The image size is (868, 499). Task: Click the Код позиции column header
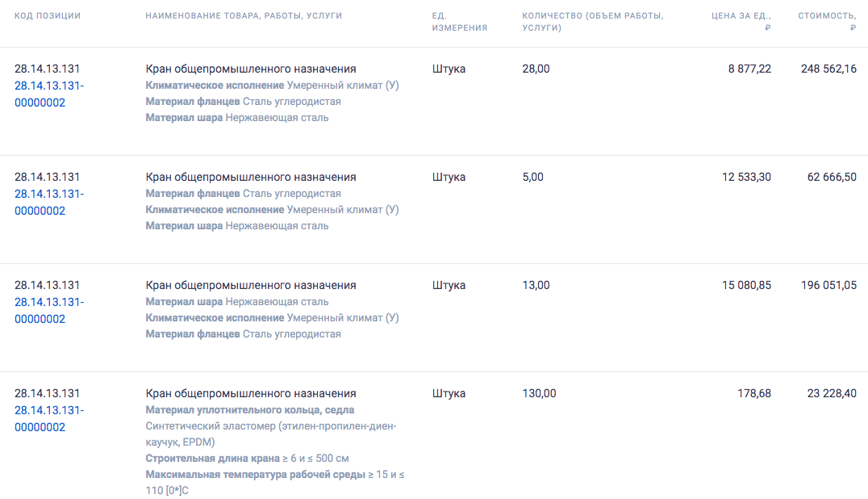[x=48, y=15]
